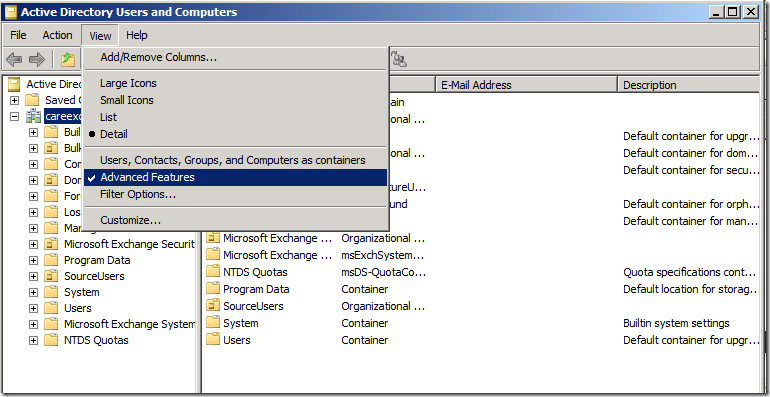Collapse the careexc domain tree node
The image size is (770, 397).
point(15,116)
